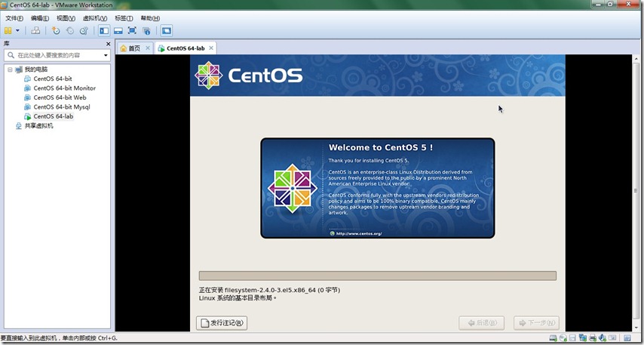Viewport: 644px width, 345px height.
Task: Click the message log status bar icon
Action: coord(627,338)
